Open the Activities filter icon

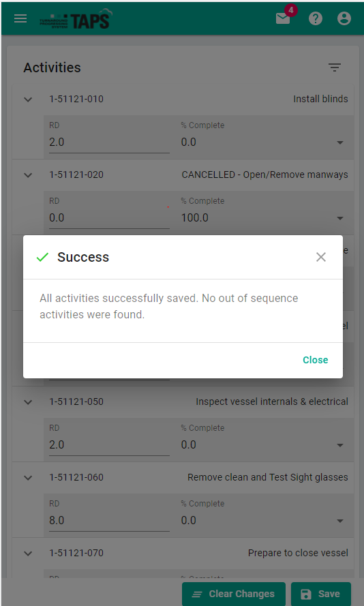(335, 67)
